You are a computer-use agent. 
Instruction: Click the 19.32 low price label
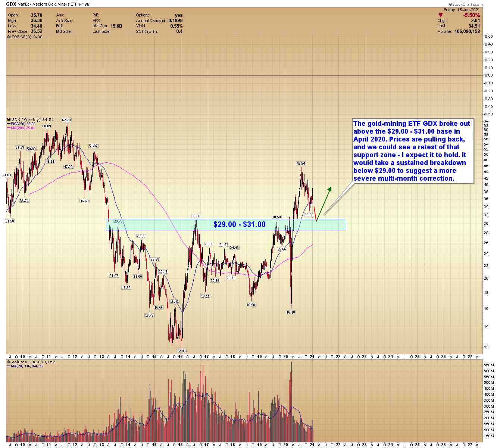(126, 287)
